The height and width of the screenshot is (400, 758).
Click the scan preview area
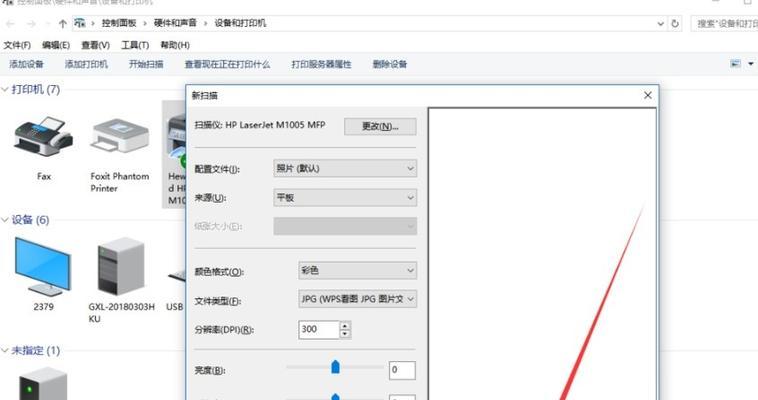(542, 254)
